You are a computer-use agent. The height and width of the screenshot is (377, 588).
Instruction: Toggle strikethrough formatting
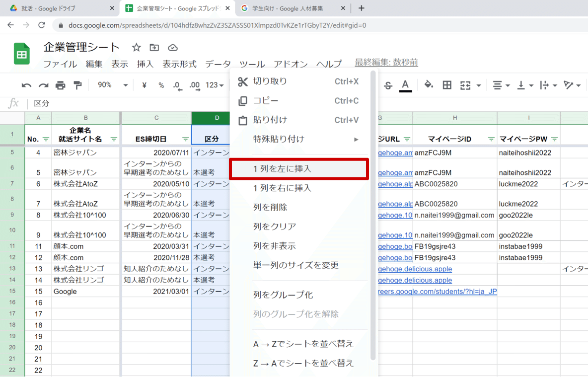pyautogui.click(x=388, y=85)
